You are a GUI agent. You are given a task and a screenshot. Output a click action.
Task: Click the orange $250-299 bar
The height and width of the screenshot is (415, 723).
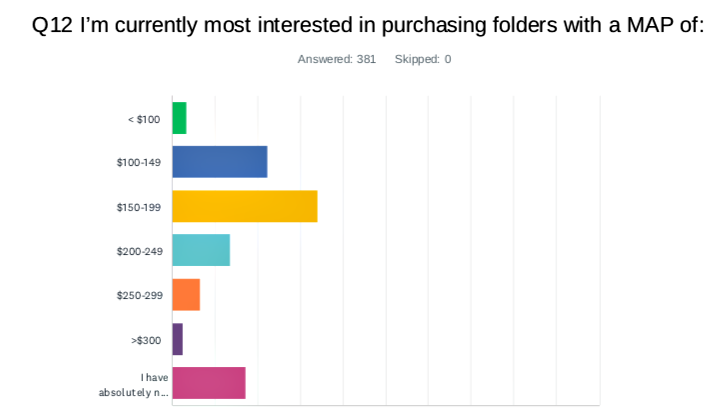186,295
